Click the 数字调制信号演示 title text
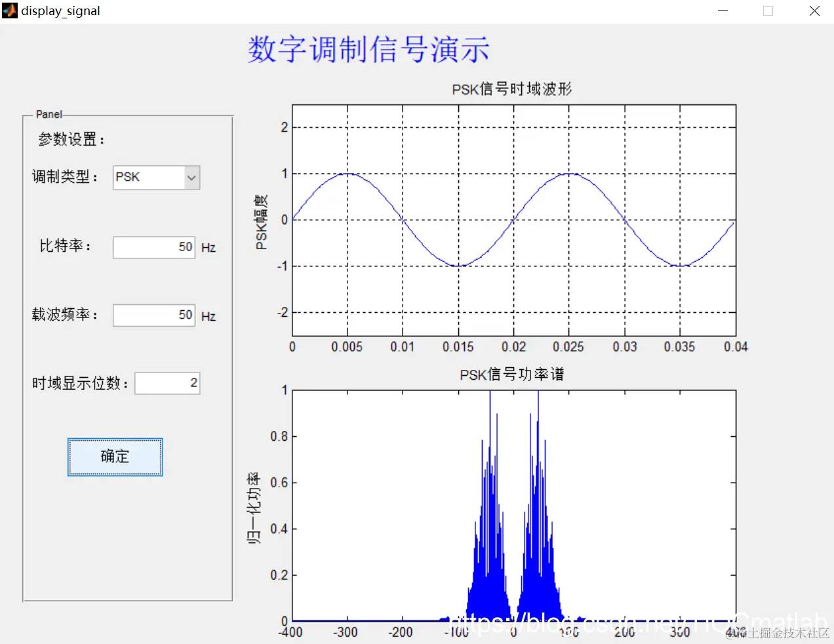834x644 pixels. click(x=368, y=50)
